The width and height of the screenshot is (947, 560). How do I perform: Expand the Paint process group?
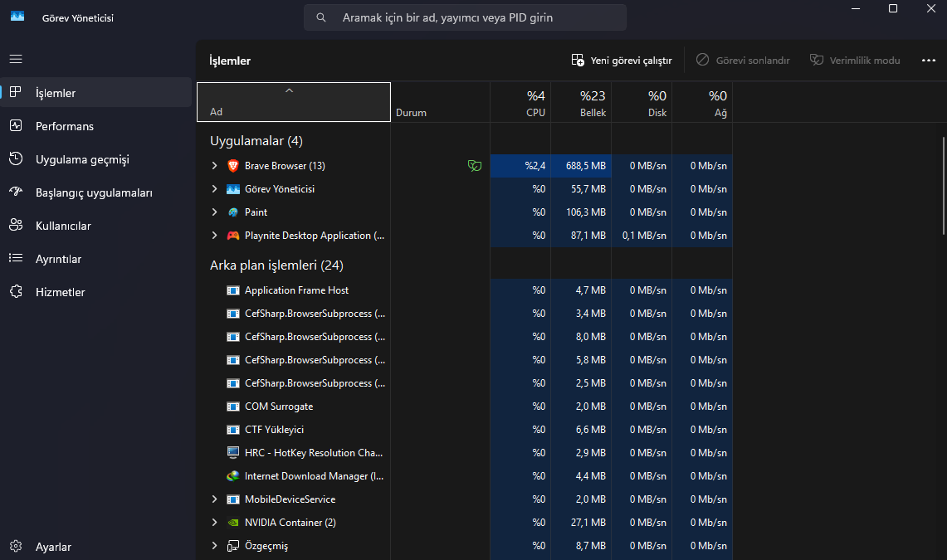(x=214, y=212)
